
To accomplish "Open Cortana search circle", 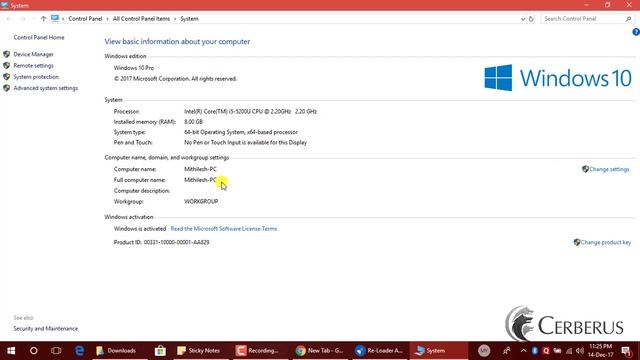I will click(x=33, y=351).
